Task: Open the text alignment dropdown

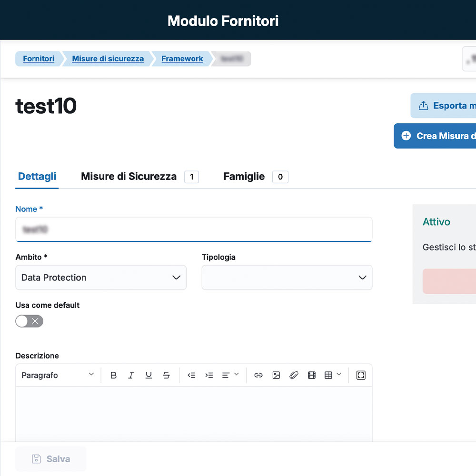Action: tap(230, 376)
